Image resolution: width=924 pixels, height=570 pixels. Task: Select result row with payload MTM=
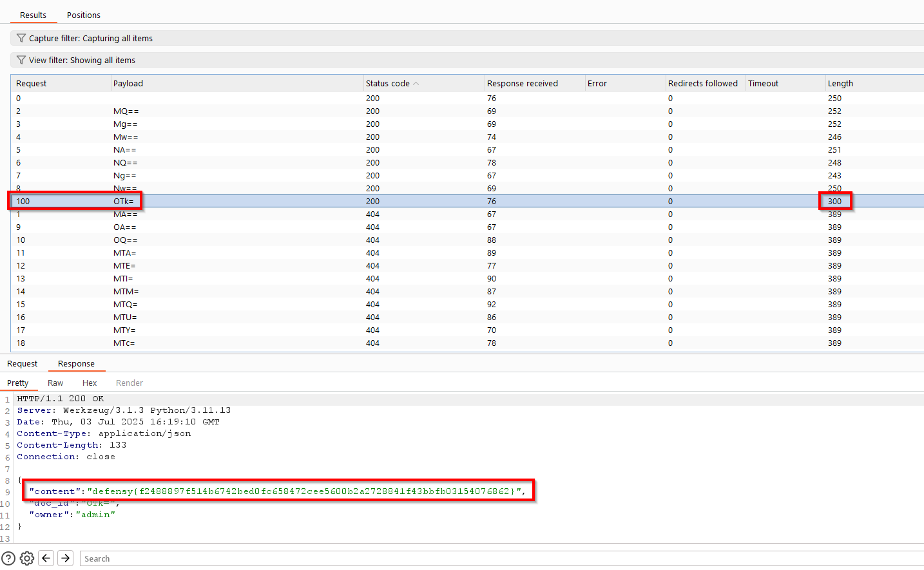[x=467, y=292]
